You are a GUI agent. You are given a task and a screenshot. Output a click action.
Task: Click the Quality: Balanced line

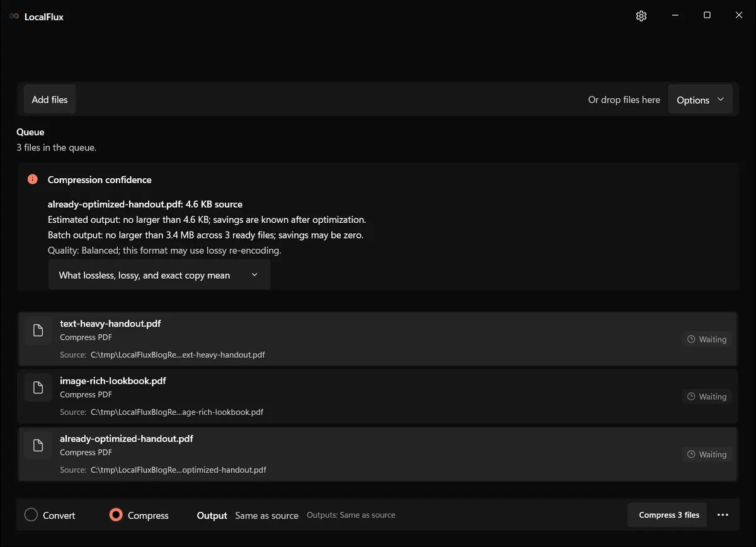pos(164,250)
